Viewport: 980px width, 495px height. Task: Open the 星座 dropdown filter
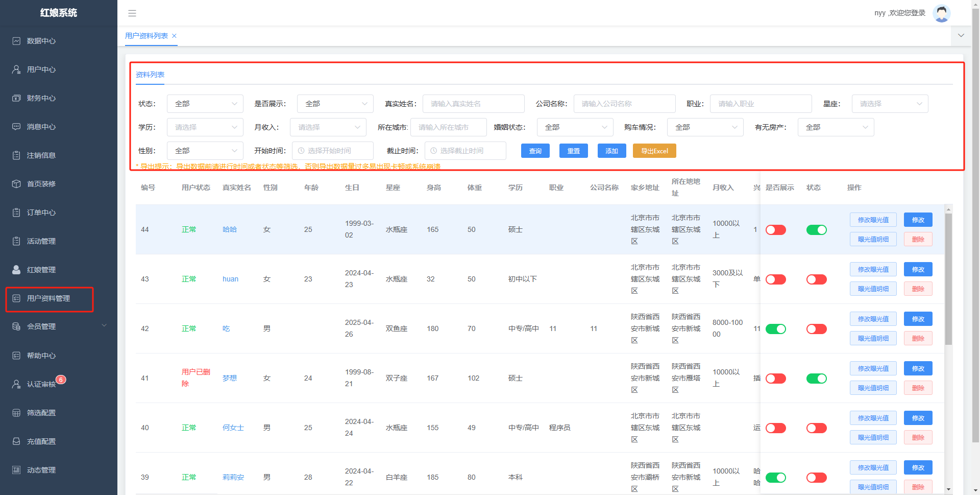click(889, 104)
